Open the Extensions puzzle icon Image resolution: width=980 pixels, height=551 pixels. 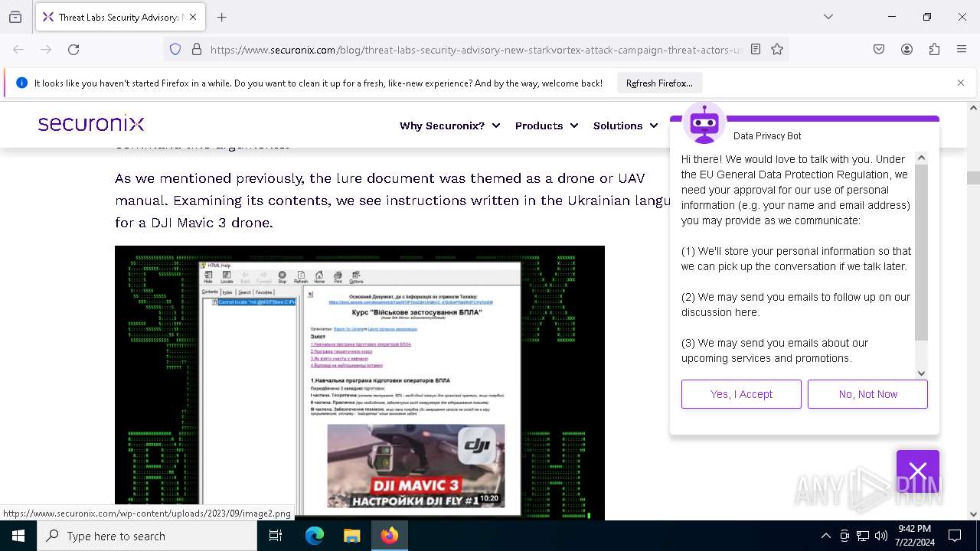tap(934, 49)
